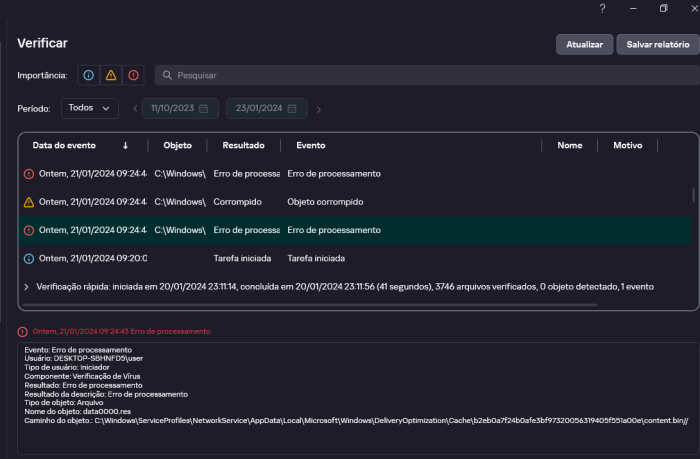Select the Objeto corrompido warning row icon
The height and width of the screenshot is (459, 700).
click(x=29, y=202)
